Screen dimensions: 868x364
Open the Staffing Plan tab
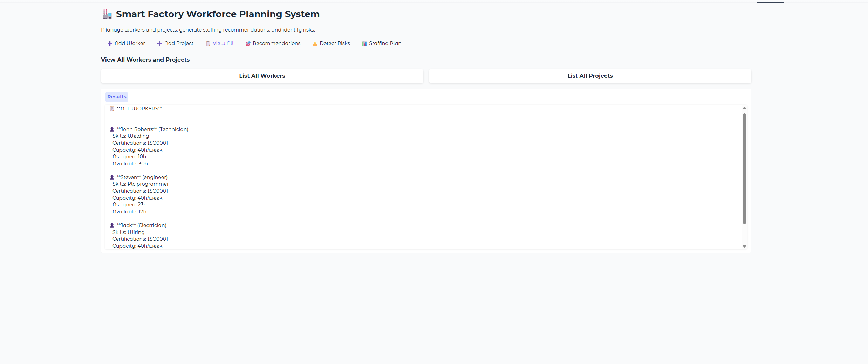tap(382, 43)
